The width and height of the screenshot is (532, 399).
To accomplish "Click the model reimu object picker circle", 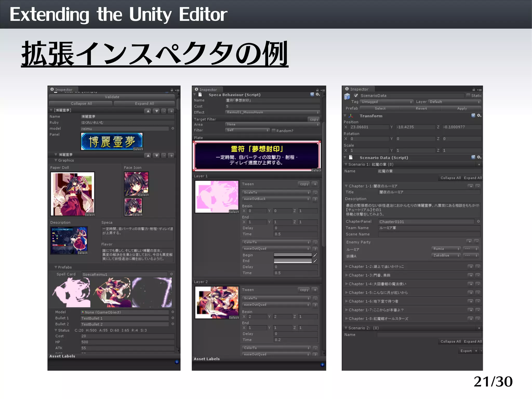I will [x=173, y=128].
